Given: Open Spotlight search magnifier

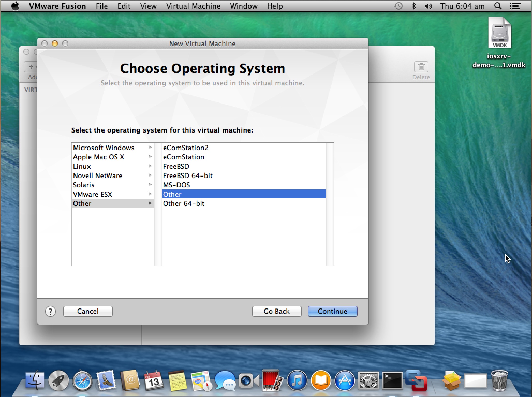Looking at the screenshot, I should (498, 6).
